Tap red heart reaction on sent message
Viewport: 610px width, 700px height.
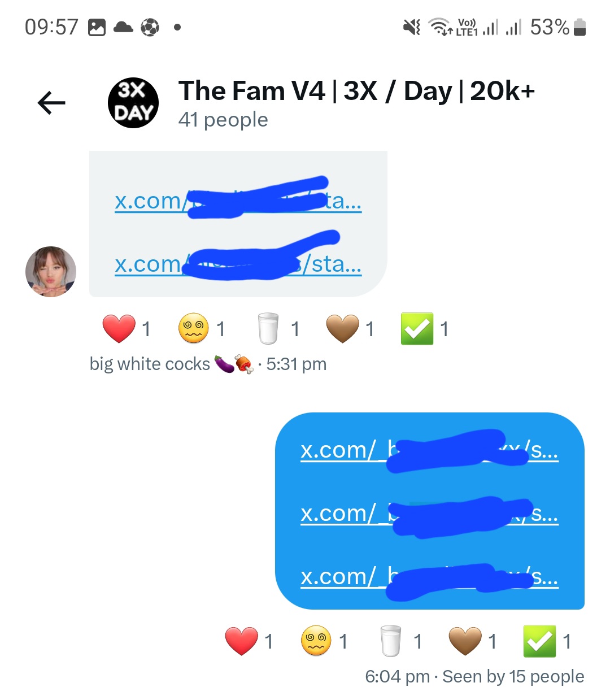[249, 641]
